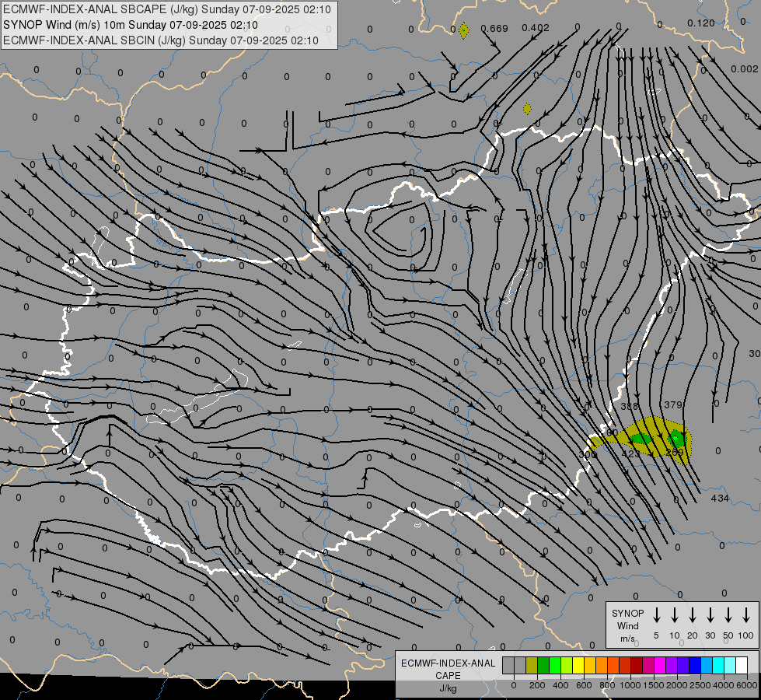Select the white CAPE legend swatch
761x700 pixels.
click(742, 665)
